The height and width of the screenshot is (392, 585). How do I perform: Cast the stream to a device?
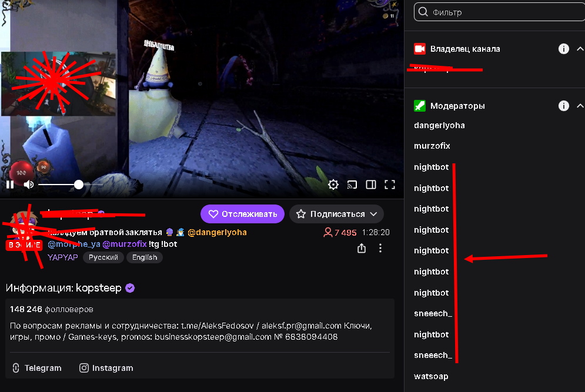click(x=352, y=185)
